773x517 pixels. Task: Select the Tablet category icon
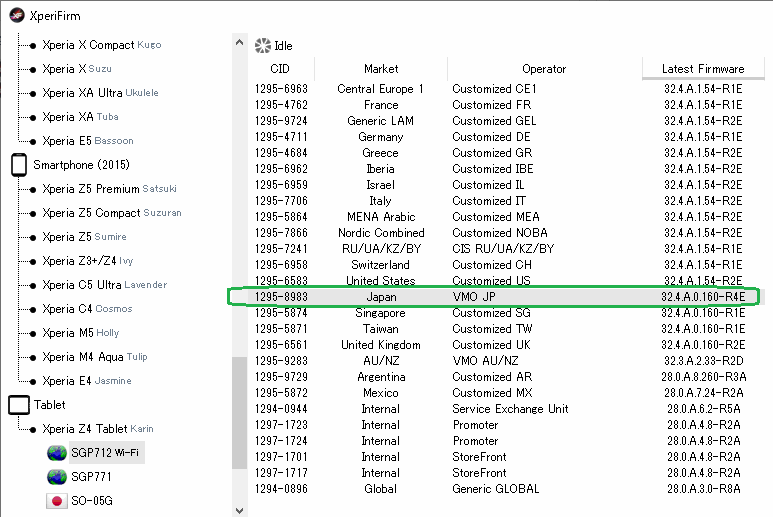click(19, 405)
